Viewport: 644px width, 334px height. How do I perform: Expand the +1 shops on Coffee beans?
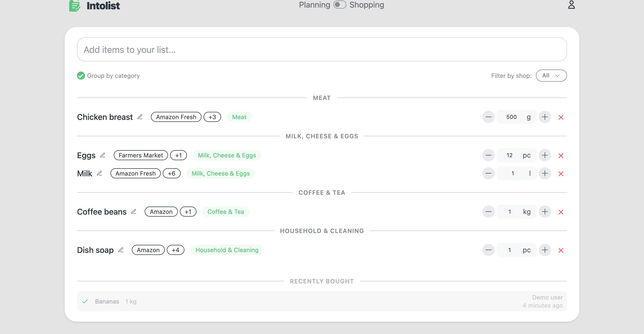188,212
